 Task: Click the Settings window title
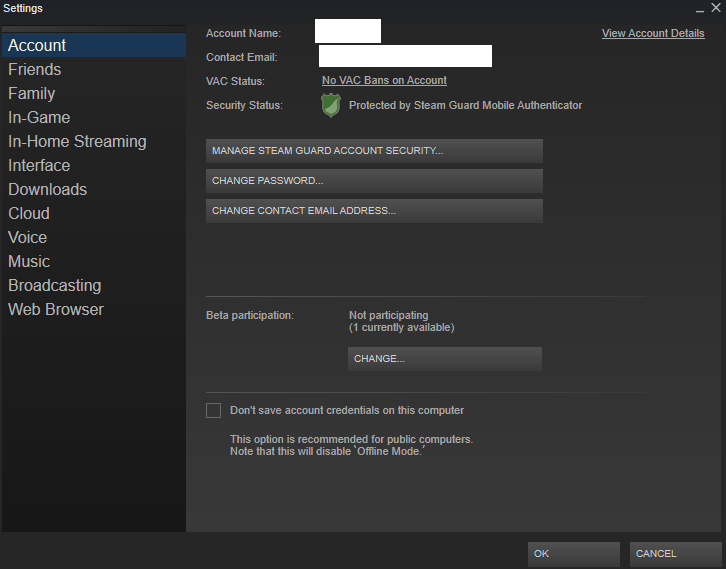pyautogui.click(x=23, y=8)
